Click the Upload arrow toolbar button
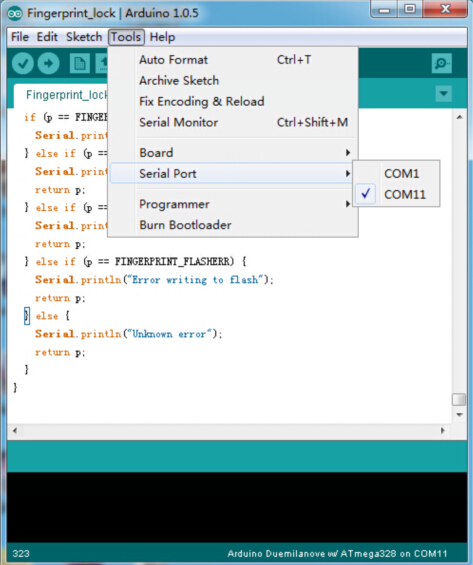 point(49,63)
